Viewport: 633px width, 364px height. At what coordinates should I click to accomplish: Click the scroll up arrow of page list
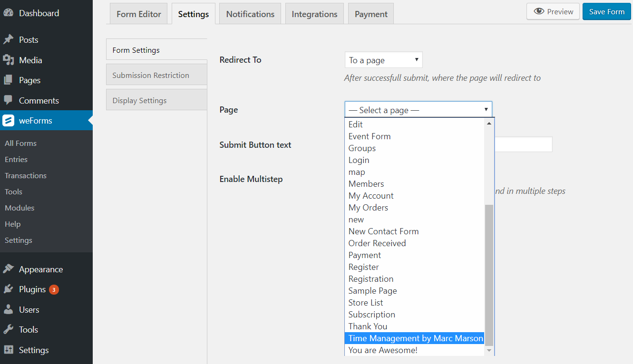click(x=489, y=123)
